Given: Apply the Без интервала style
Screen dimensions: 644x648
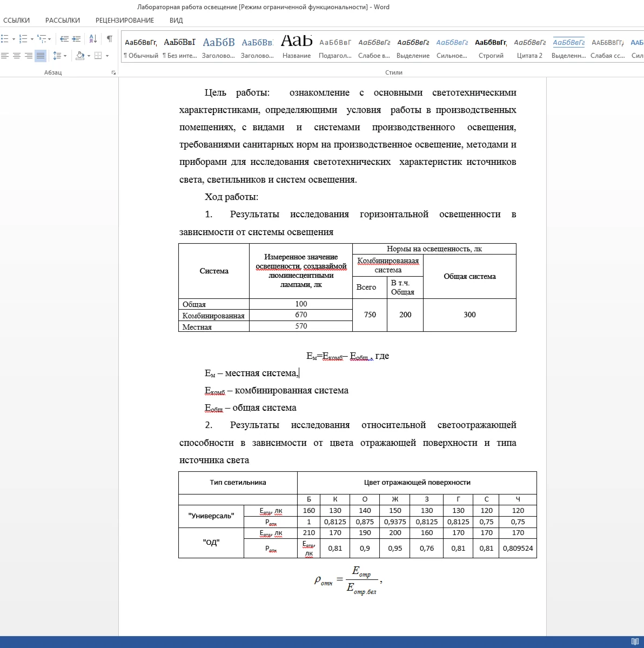Looking at the screenshot, I should tap(180, 48).
